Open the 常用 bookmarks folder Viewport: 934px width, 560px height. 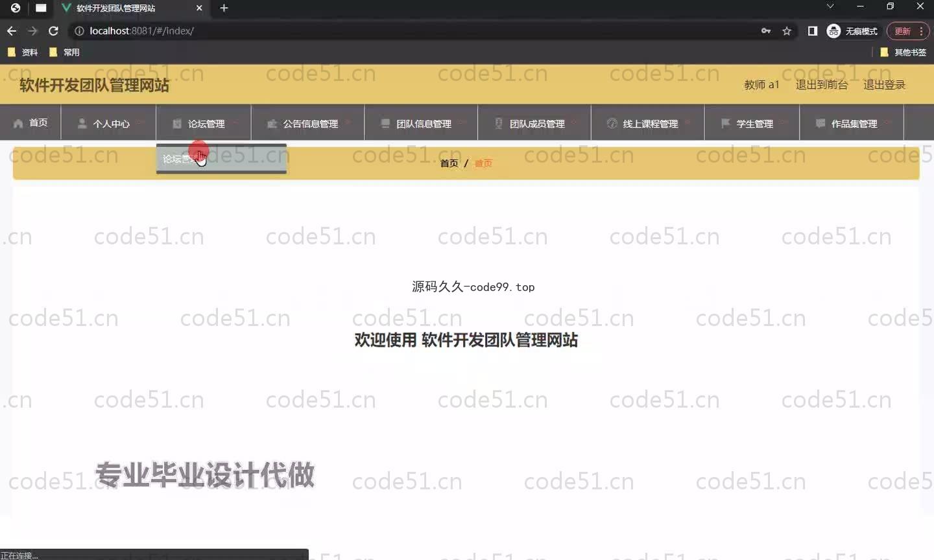tap(64, 52)
